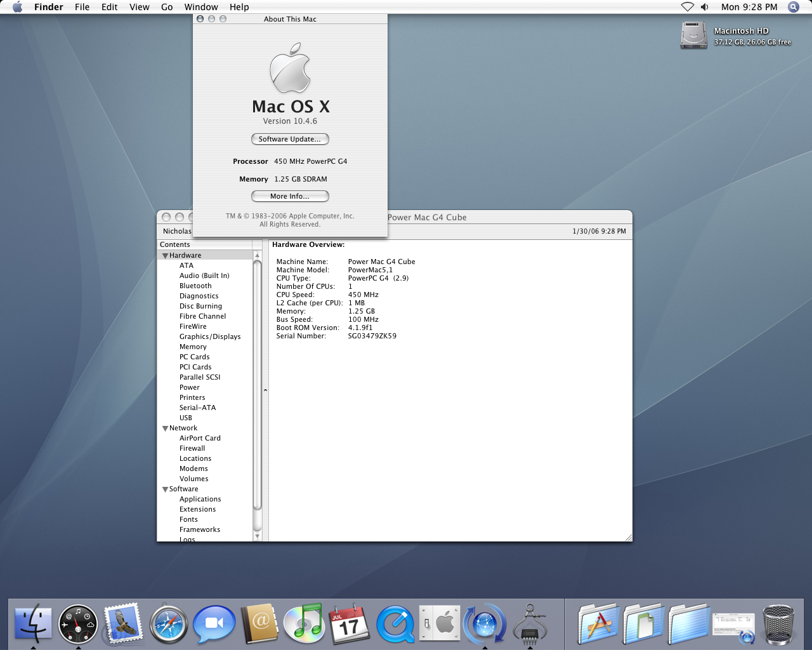Open Spotlight search in menu bar
The height and width of the screenshot is (650, 812).
pos(794,7)
